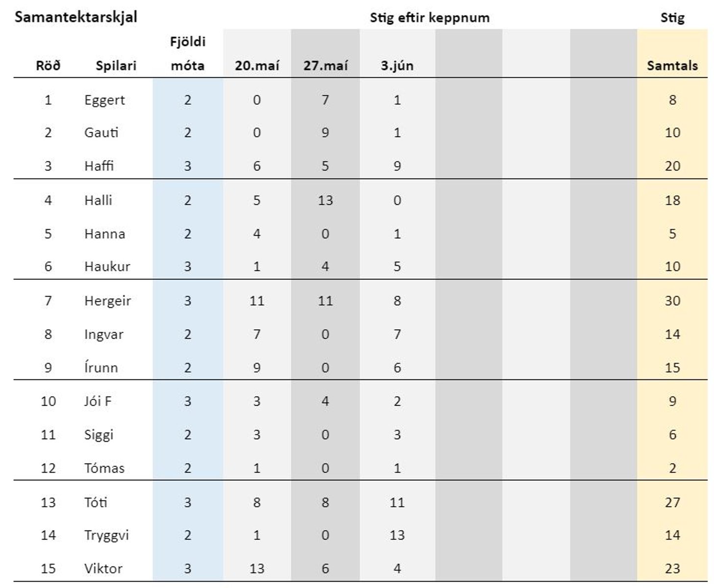Click the Samantektarskjal title
This screenshot has height=588, width=714.
point(76,17)
